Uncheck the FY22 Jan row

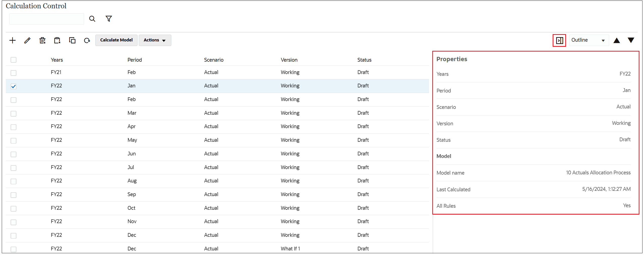(x=13, y=86)
